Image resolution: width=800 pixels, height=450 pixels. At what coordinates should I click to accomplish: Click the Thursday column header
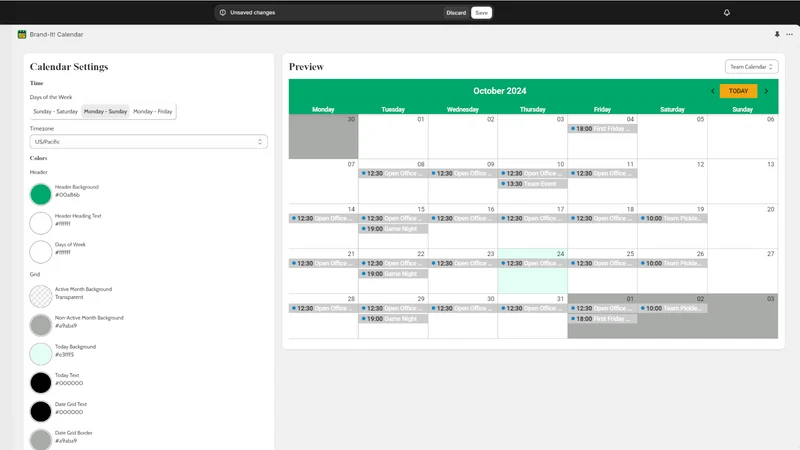pos(532,109)
